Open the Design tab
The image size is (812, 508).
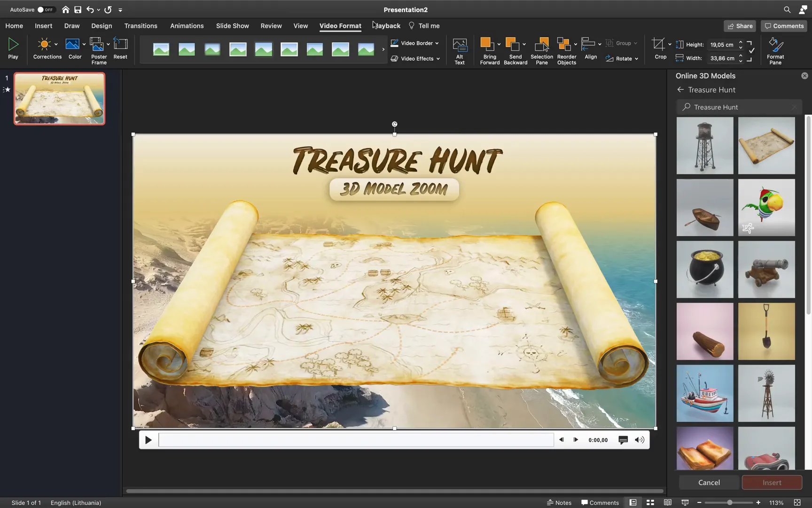click(101, 26)
